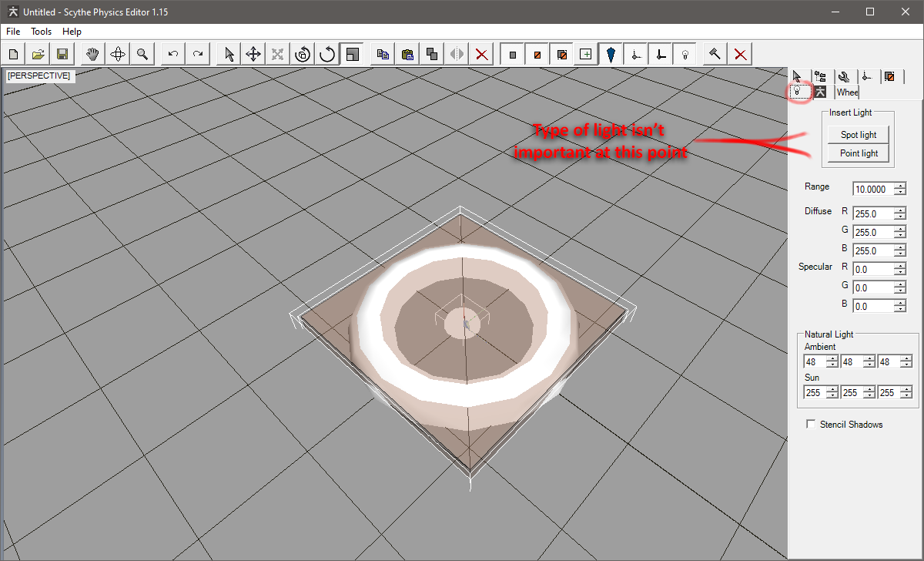Adjust Range using its spinner arrows
The image size is (924, 561).
pos(900,189)
